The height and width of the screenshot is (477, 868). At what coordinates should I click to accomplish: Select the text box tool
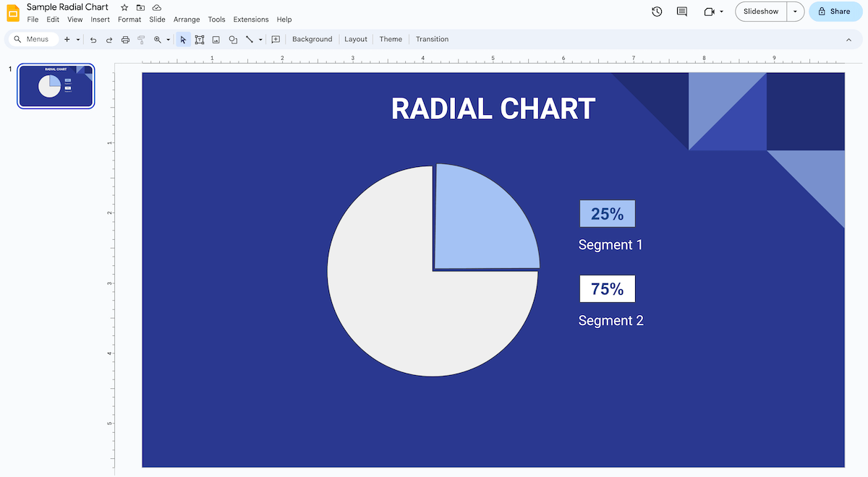[200, 39]
